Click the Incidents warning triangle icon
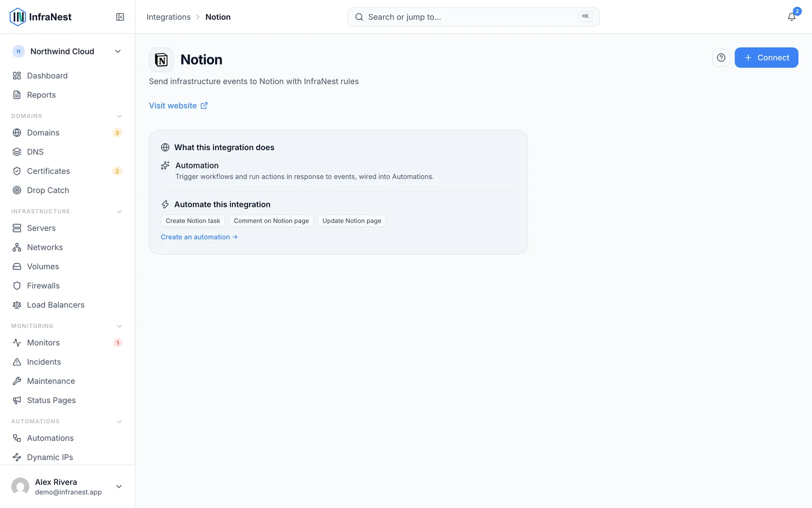Screen dimensions: 812x508 click(17, 362)
